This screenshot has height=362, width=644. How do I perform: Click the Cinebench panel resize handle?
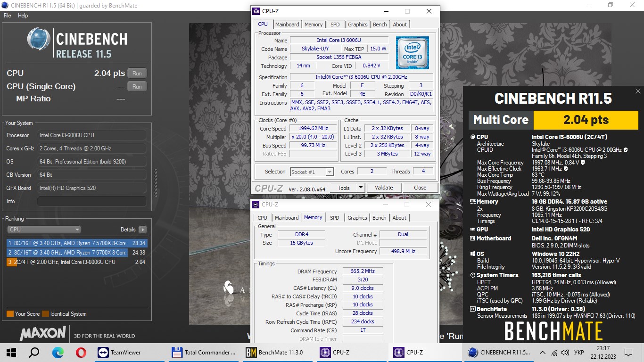pos(156,184)
